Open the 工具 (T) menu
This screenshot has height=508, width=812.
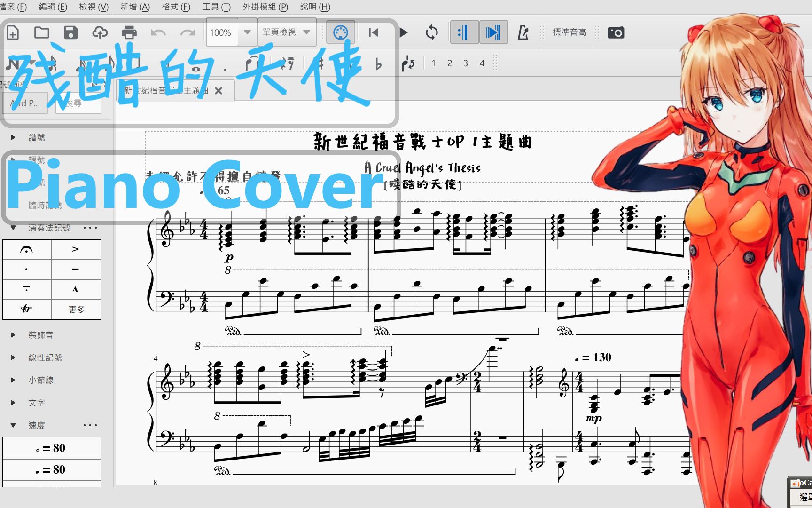tap(217, 7)
